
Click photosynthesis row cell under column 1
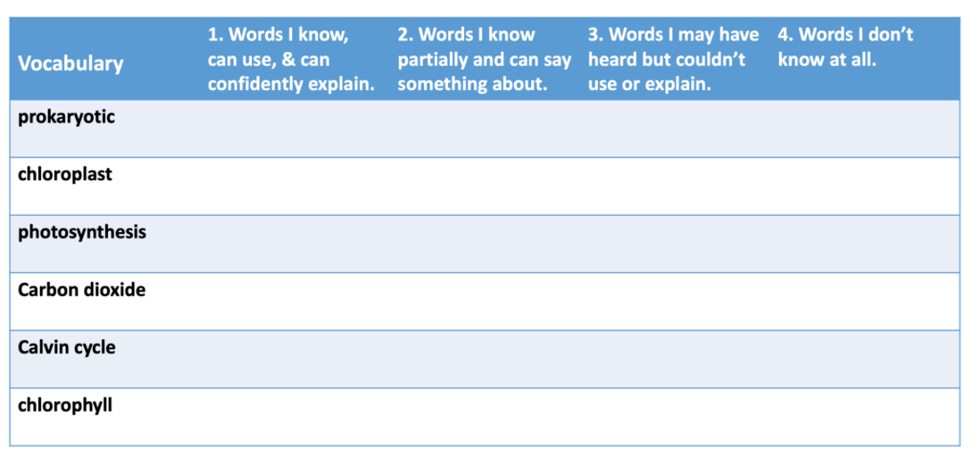click(298, 244)
